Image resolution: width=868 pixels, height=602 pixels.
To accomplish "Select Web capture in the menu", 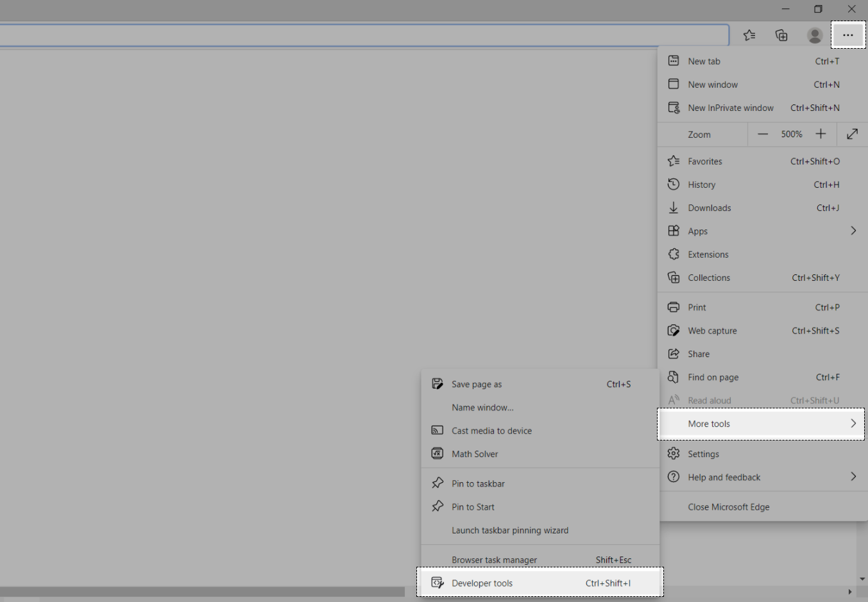I will tap(712, 331).
